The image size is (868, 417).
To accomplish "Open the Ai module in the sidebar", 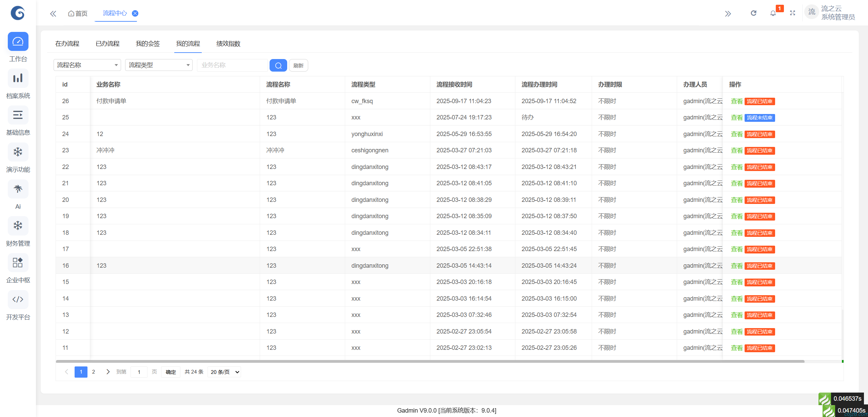I will tap(18, 189).
